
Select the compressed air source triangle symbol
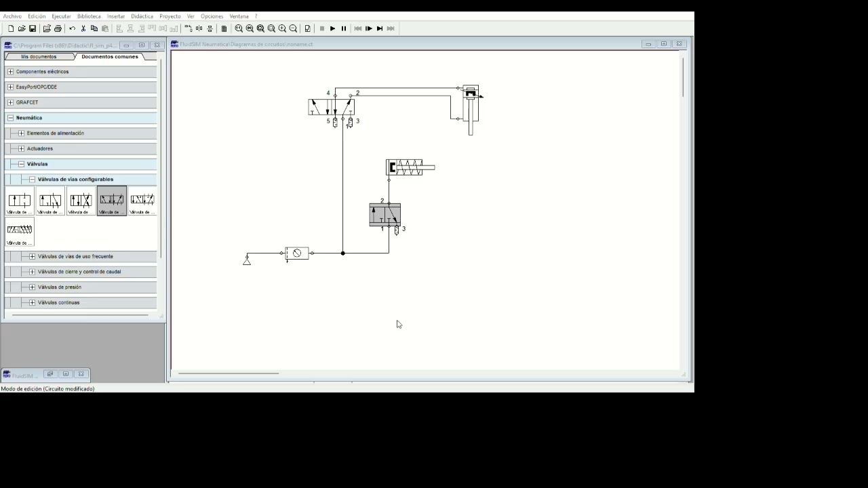point(247,261)
